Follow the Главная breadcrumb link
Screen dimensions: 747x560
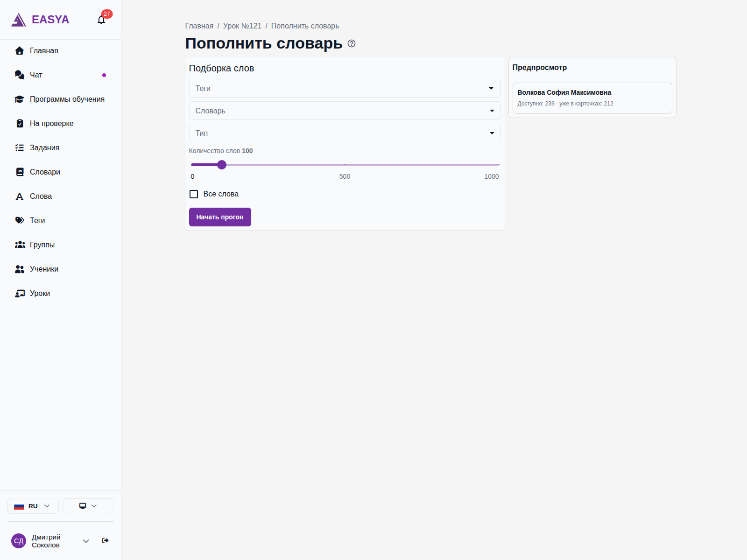point(199,26)
